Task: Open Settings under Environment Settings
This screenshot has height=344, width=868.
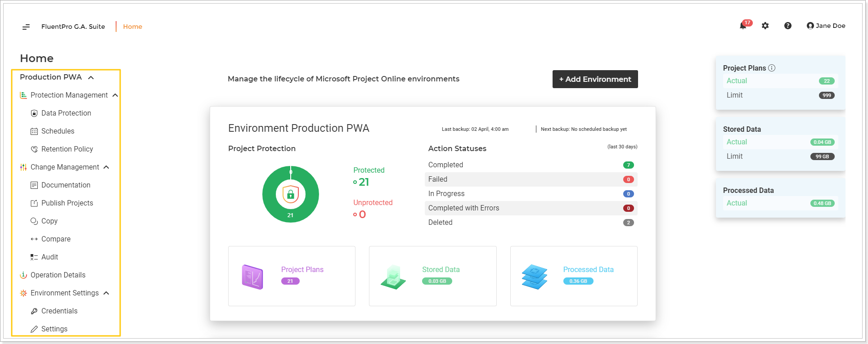Action: coord(54,329)
